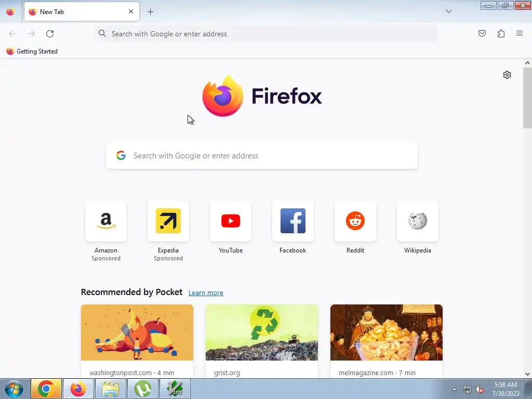The height and width of the screenshot is (399, 532).
Task: Open the Firefox View pinned tab icon
Action: pyautogui.click(x=10, y=11)
